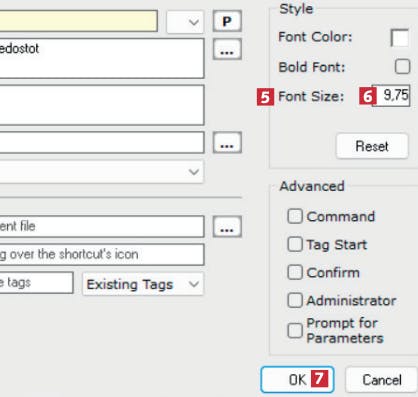418x397 pixels.
Task: Open the dropdown next to the yellow field
Action: [185, 22]
